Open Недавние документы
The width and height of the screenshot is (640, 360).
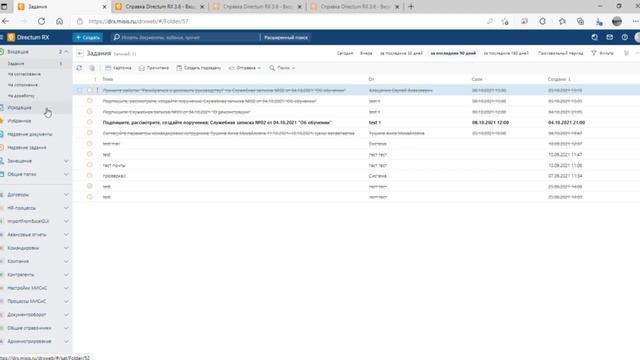click(30, 134)
